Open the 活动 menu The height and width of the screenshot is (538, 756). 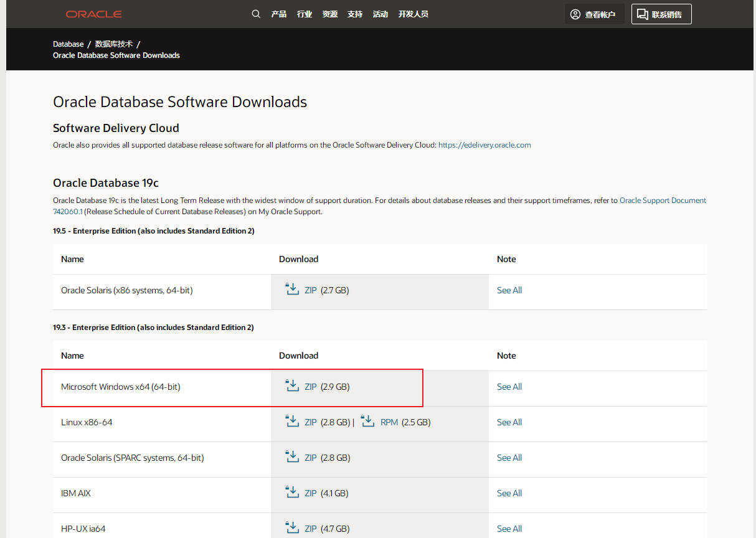(x=380, y=14)
